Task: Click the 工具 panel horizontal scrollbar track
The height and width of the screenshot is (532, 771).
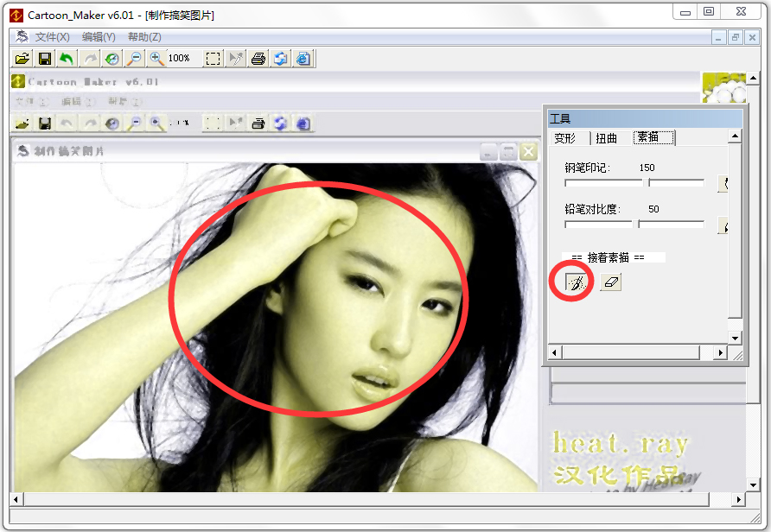Action: tap(638, 352)
